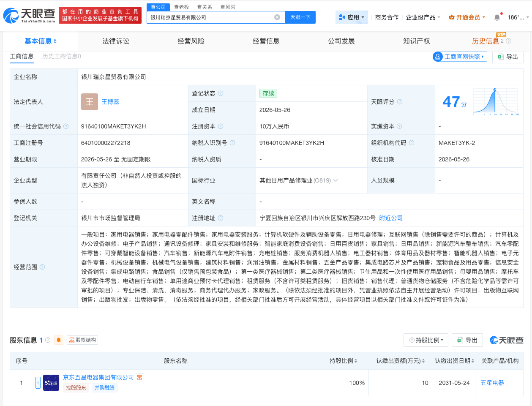The height and width of the screenshot is (406, 532).
Task: Click the 天眼评分 distribution chart
Action: [496, 102]
